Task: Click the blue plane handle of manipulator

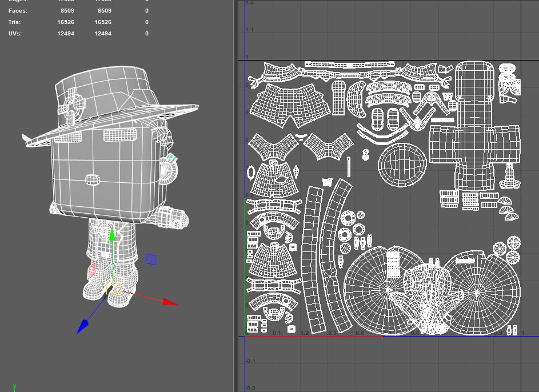Action: click(x=151, y=259)
